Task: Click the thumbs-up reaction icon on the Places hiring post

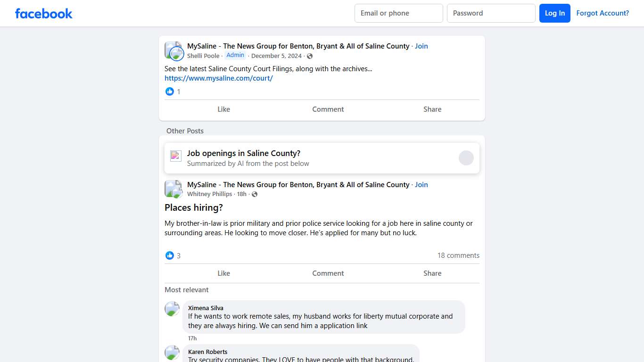Action: [x=170, y=255]
